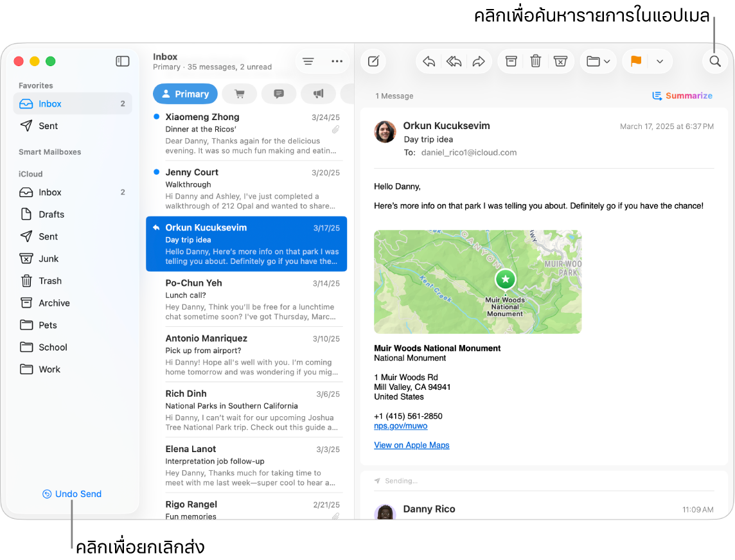This screenshot has width=735, height=560.
Task: Delete message with trash icon
Action: coord(535,62)
